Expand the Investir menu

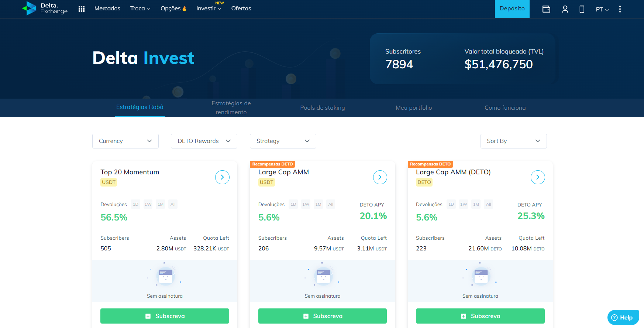coord(209,8)
